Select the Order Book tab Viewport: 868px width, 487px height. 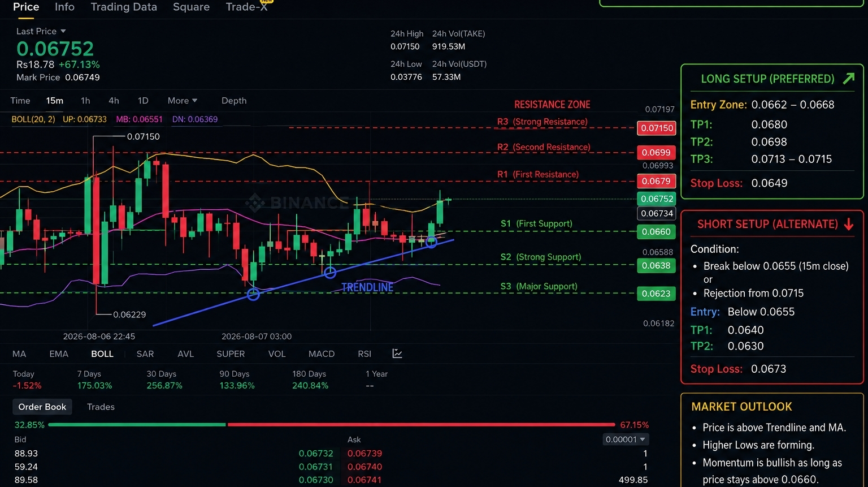tap(42, 407)
